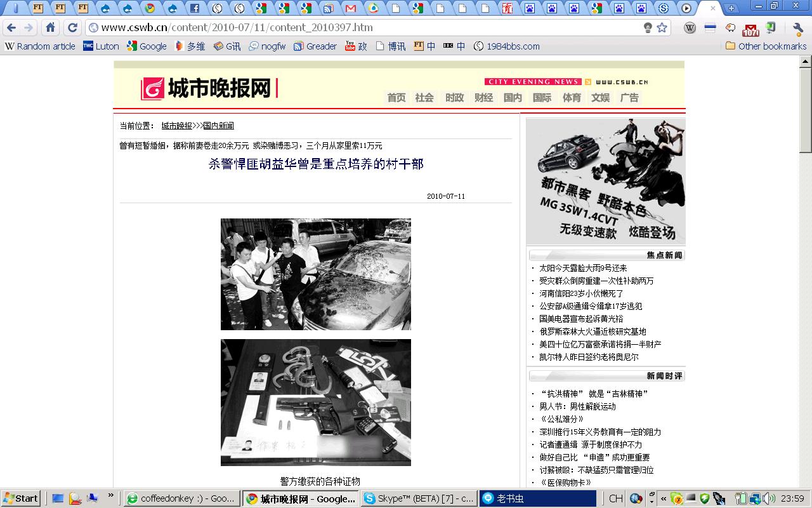This screenshot has width=812, height=508.
Task: Open the 国际 navigation item
Action: coord(542,97)
